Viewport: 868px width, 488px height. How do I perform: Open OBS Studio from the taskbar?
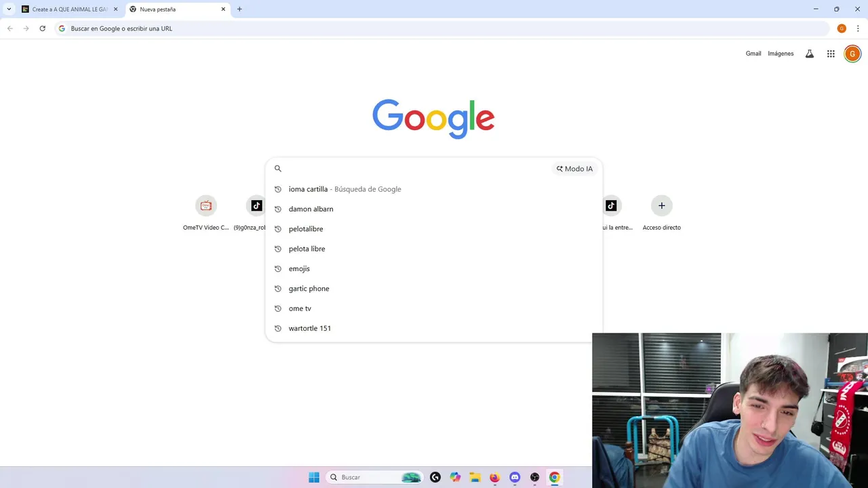tap(535, 477)
